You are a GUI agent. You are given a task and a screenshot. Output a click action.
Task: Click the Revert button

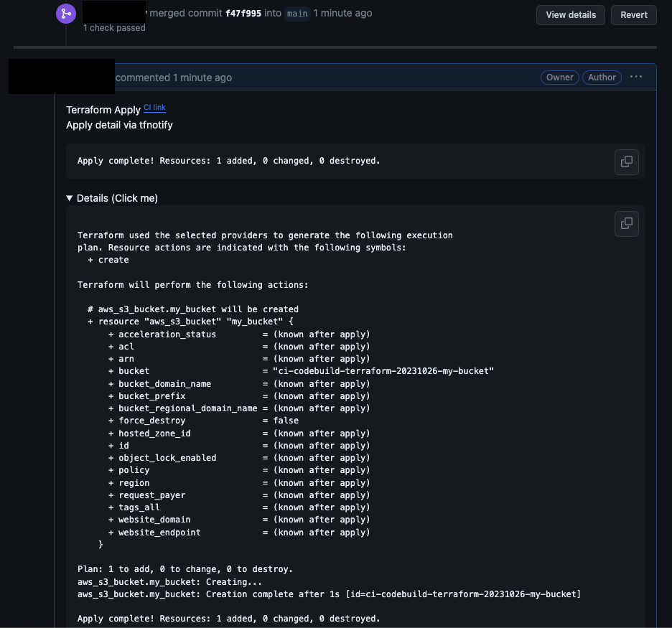tap(633, 15)
